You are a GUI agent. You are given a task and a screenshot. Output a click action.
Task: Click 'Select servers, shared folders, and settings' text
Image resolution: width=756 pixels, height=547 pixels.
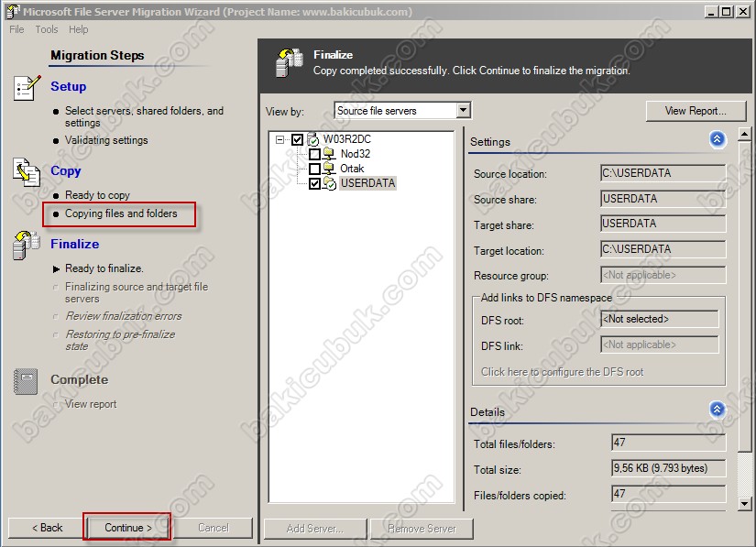[x=144, y=116]
